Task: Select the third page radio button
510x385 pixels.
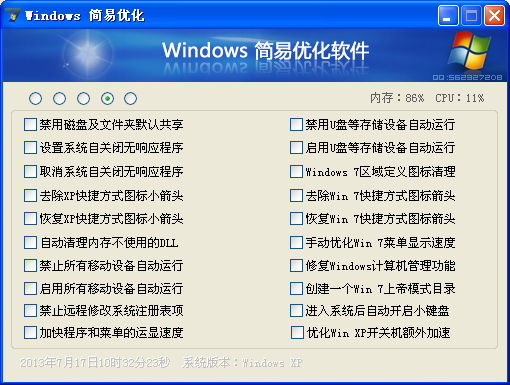Action: (x=83, y=98)
